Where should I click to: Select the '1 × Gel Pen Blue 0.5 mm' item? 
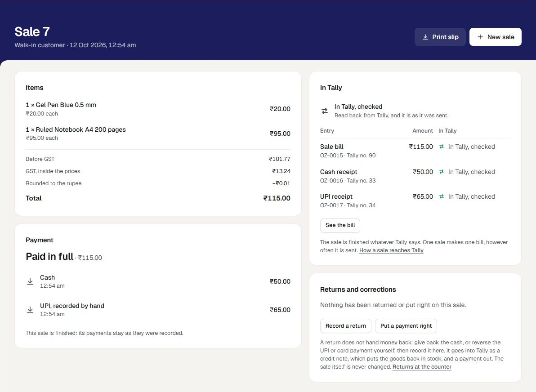pos(61,105)
